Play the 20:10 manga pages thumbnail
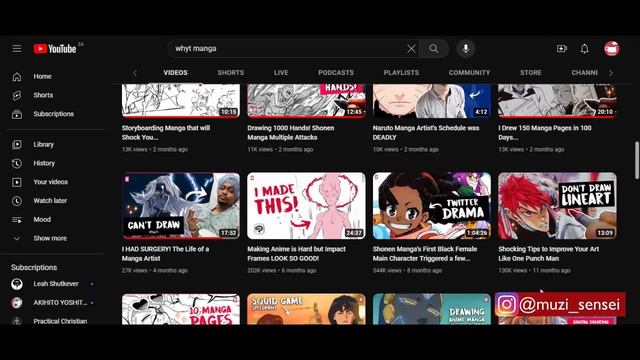The height and width of the screenshot is (360, 640). point(557,101)
